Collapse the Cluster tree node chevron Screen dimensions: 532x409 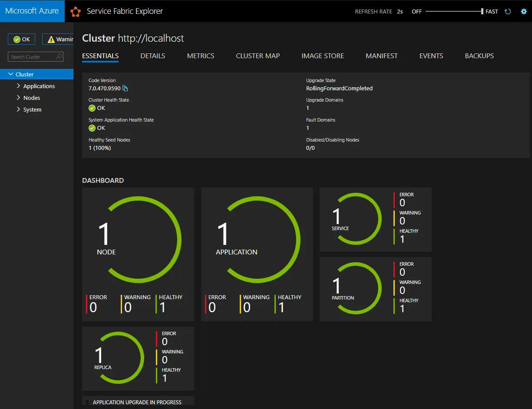coord(11,74)
